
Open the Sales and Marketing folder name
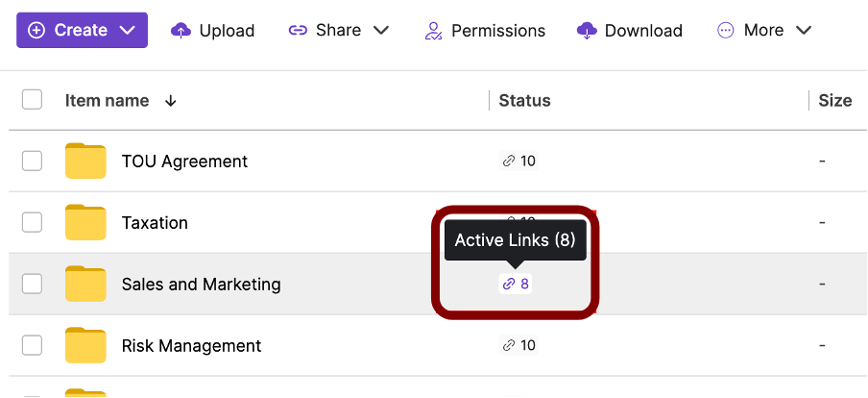[201, 285]
